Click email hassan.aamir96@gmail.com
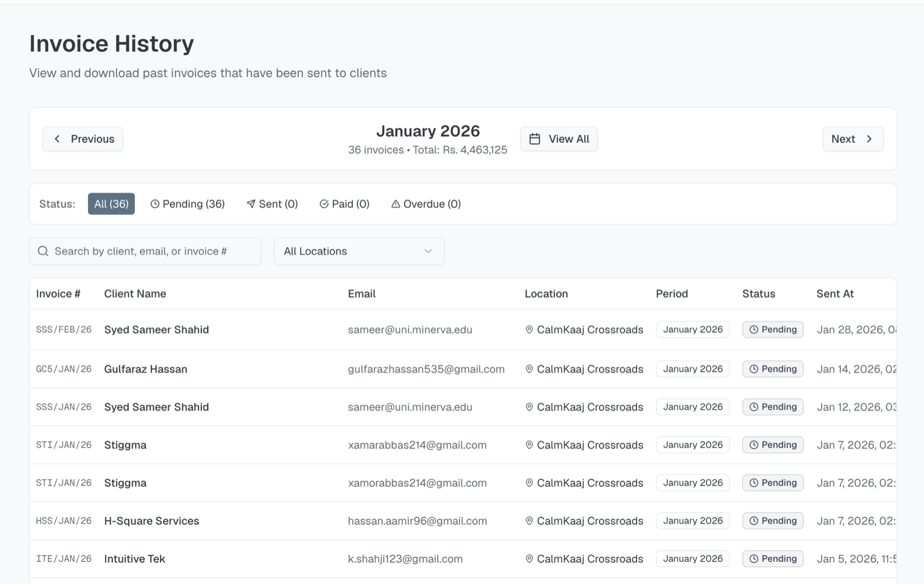 click(418, 521)
